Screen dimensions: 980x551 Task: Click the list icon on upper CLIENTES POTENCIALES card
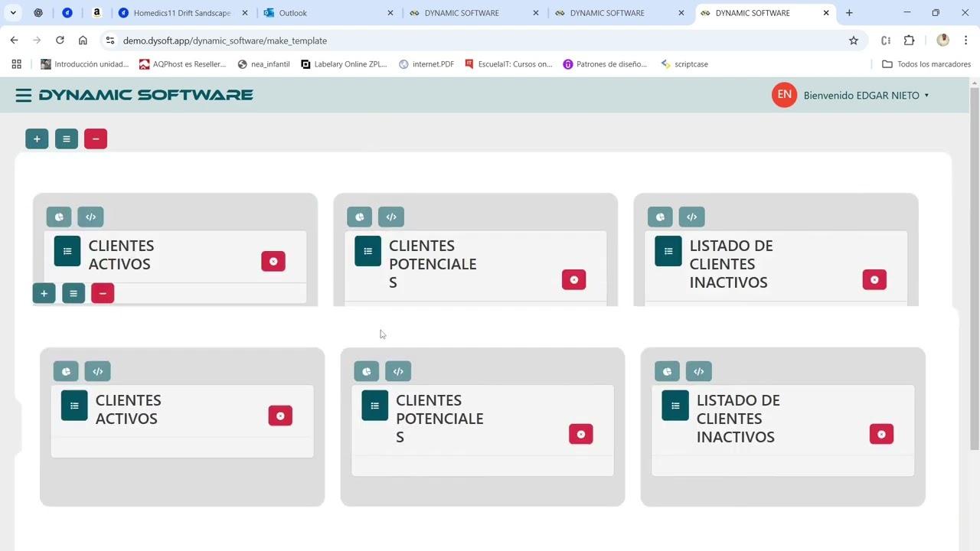(x=367, y=251)
